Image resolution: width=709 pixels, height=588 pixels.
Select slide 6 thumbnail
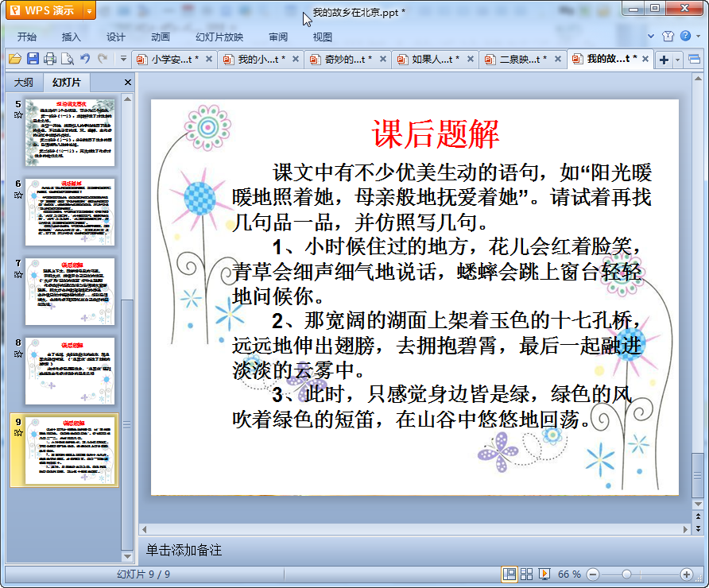[70, 212]
